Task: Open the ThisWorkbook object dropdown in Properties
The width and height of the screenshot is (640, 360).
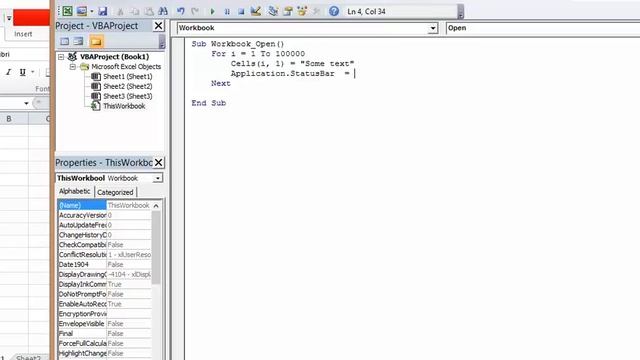Action: pos(157,178)
